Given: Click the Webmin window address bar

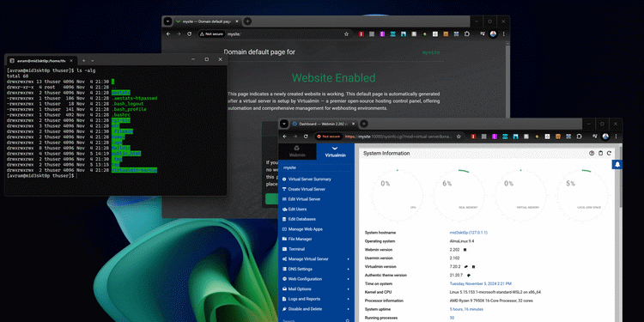Looking at the screenshot, I should [x=388, y=137].
